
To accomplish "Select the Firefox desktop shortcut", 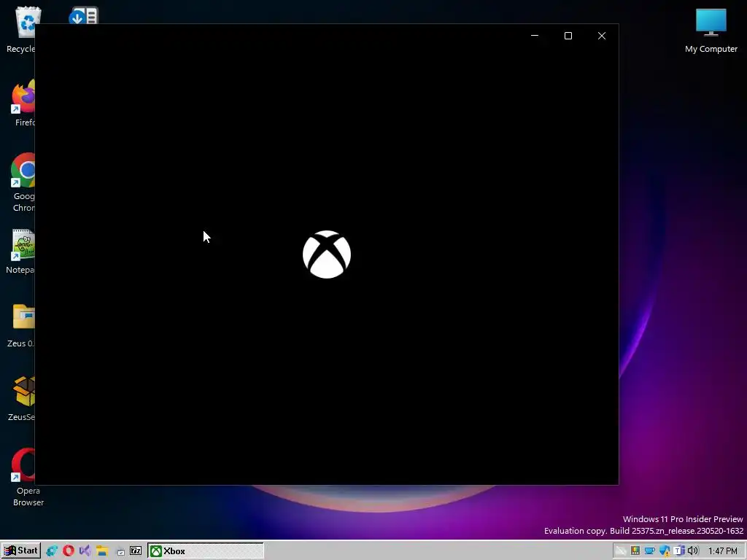I will (23, 103).
